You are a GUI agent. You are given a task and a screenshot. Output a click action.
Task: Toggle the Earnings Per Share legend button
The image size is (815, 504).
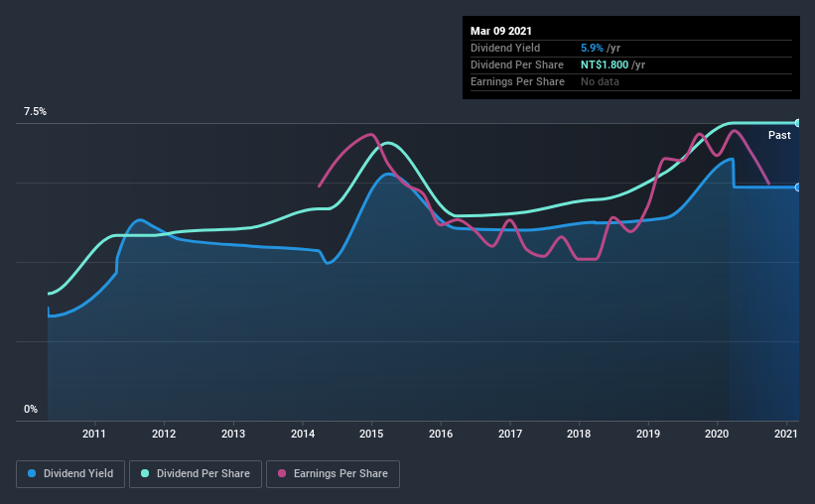pos(334,474)
